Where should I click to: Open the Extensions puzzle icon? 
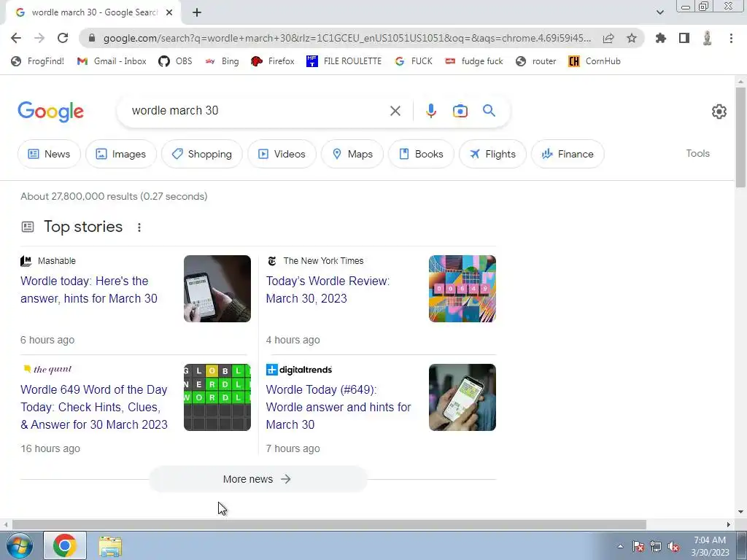click(x=661, y=38)
